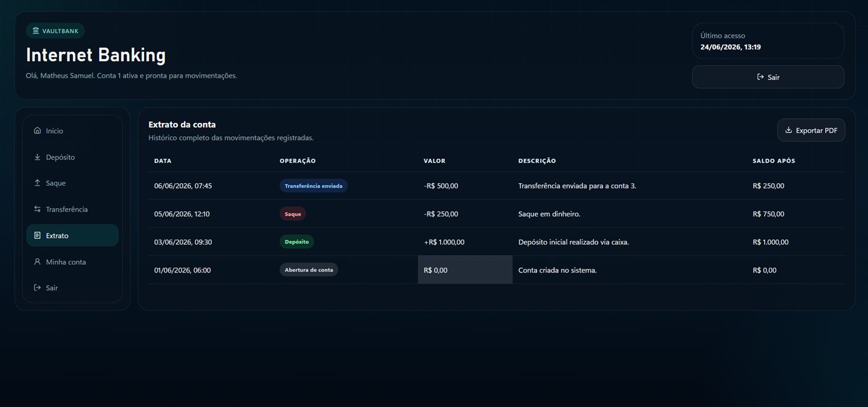Click balance R$ 250,00 in Saldo Após
This screenshot has height=407, width=868.
tap(769, 186)
